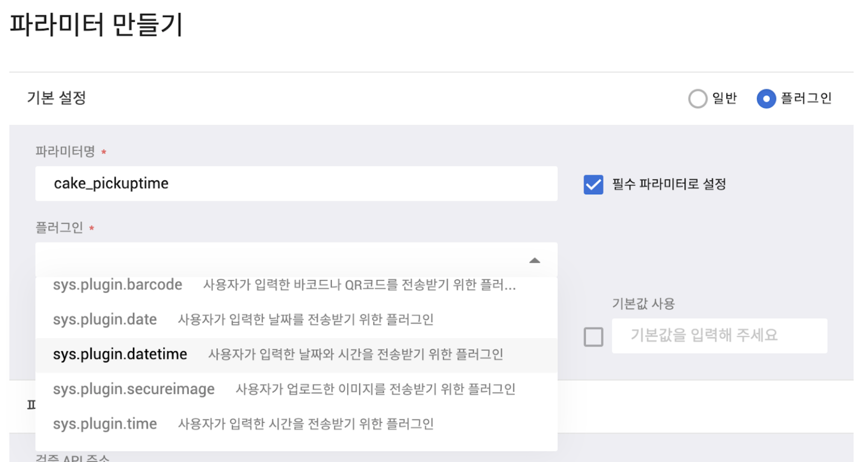Select the sys.plugin.datetime option
The width and height of the screenshot is (868, 462).
click(x=120, y=354)
